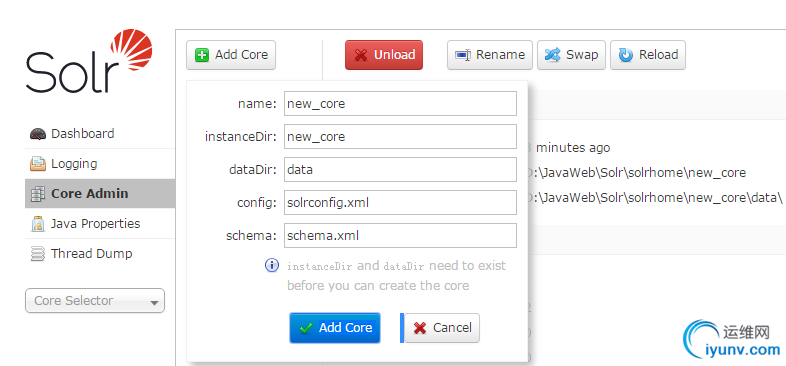The width and height of the screenshot is (786, 366).
Task: Click the Reload refresh icon
Action: (626, 55)
